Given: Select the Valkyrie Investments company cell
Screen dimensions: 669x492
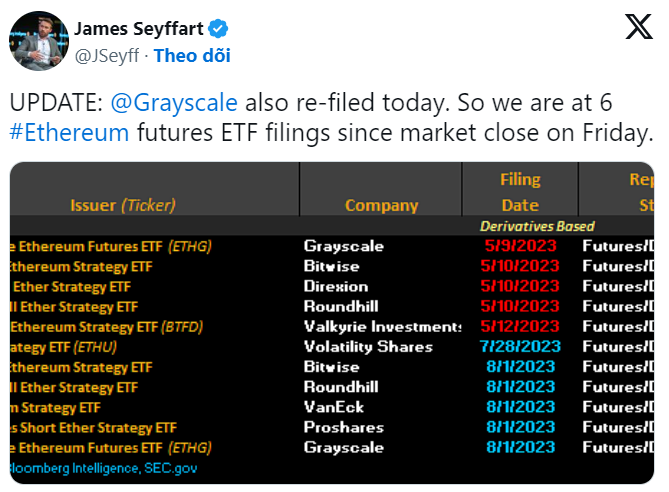Looking at the screenshot, I should pyautogui.click(x=381, y=326).
